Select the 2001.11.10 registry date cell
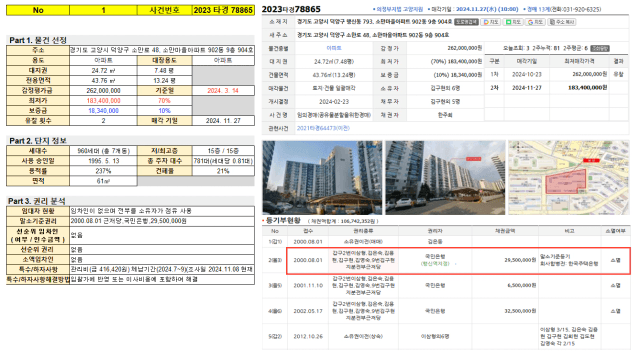This screenshot has height=360, width=640. click(308, 286)
